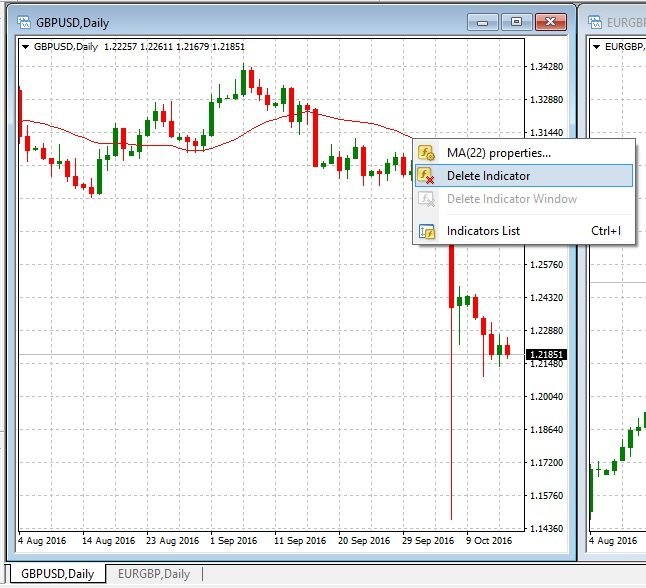Maximize the GBPUSD,Daily chart window
646x588 pixels.
[x=516, y=22]
